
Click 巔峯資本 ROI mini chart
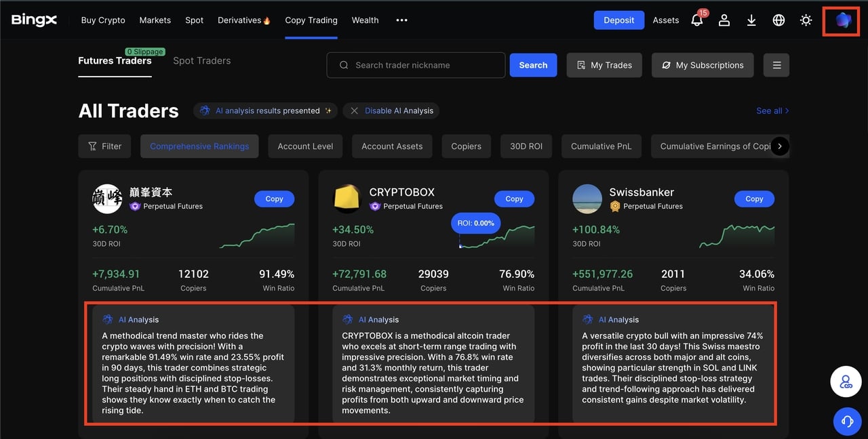coord(257,236)
